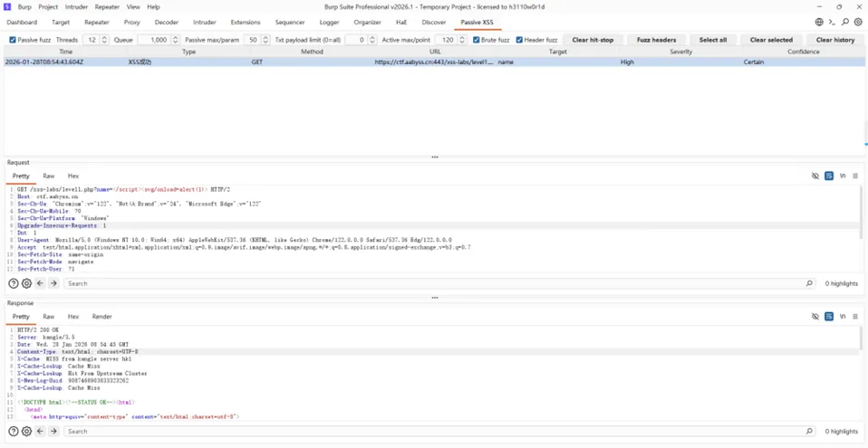Open the Response panel hamburger menu
The image size is (868, 448).
pos(855,317)
